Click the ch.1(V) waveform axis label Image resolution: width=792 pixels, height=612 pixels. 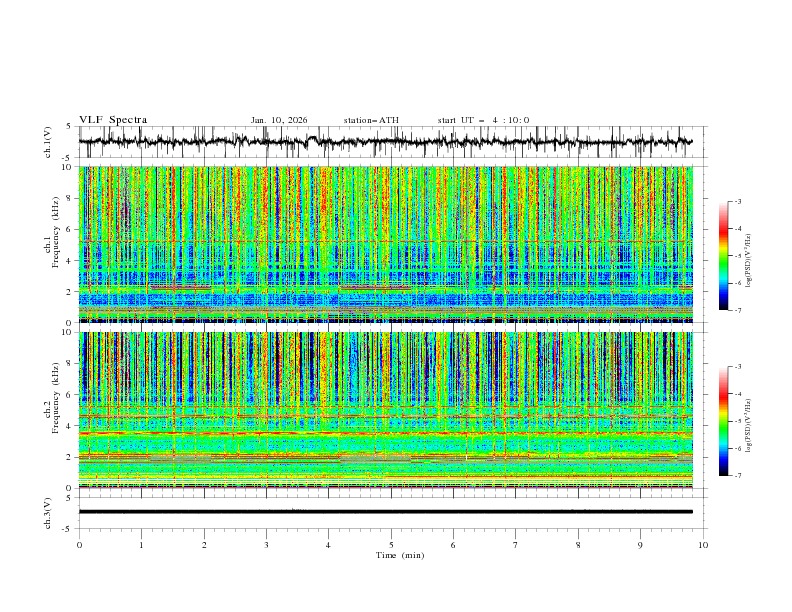48,142
